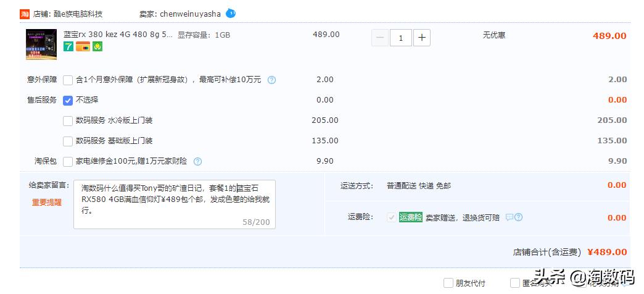This screenshot has width=644, height=294.
Task: Click the orange credit card badge
Action: coord(83,46)
